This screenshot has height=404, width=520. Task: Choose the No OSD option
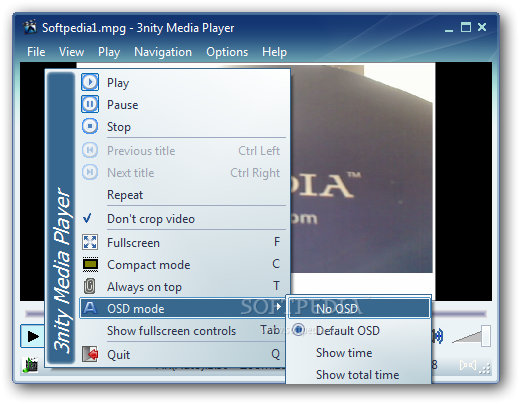tap(359, 308)
